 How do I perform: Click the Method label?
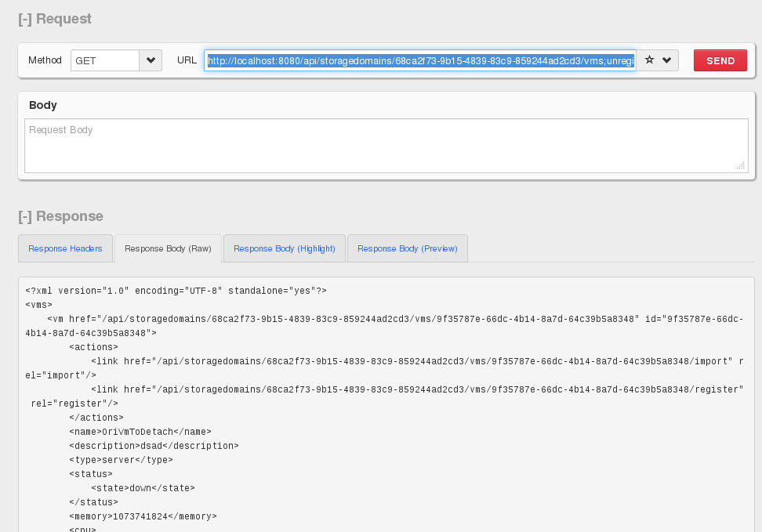[x=45, y=60]
